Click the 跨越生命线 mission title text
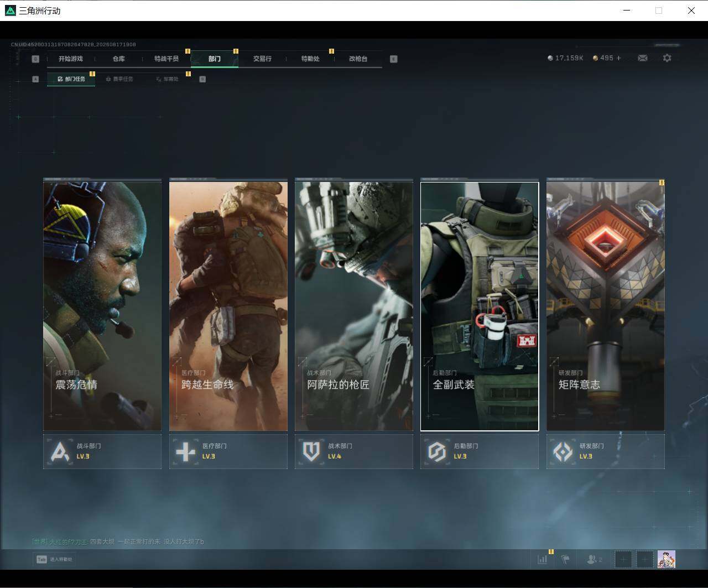The width and height of the screenshot is (708, 588). coord(207,384)
